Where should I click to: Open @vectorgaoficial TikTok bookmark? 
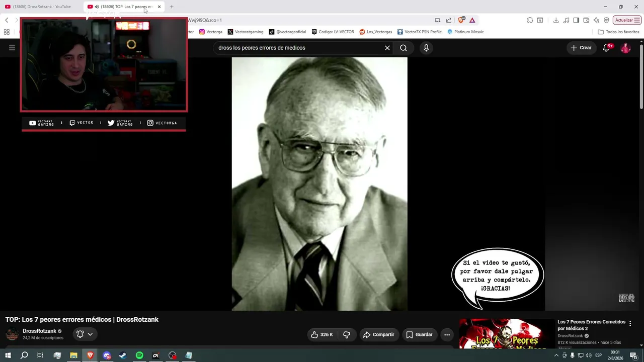[x=287, y=32]
